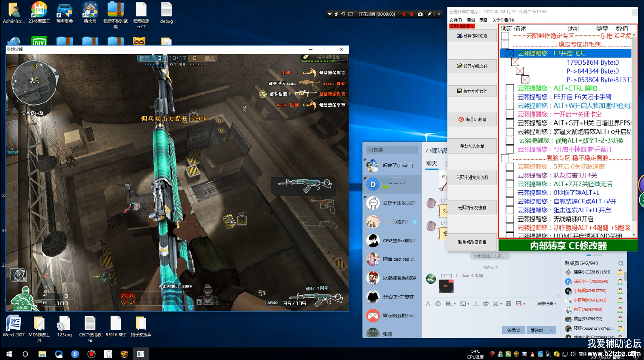The height and width of the screenshot is (360, 644).
Task: Click the 选择游戏进程 button
Action: tap(472, 36)
